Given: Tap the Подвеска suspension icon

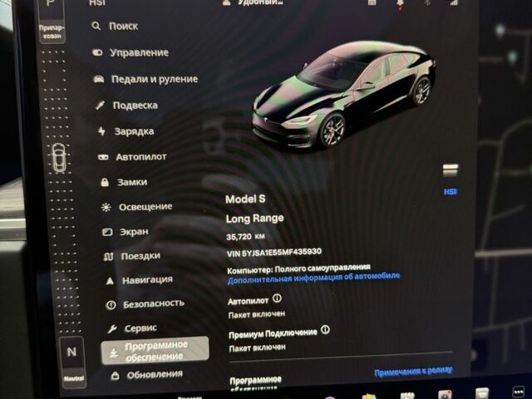Looking at the screenshot, I should point(100,106).
